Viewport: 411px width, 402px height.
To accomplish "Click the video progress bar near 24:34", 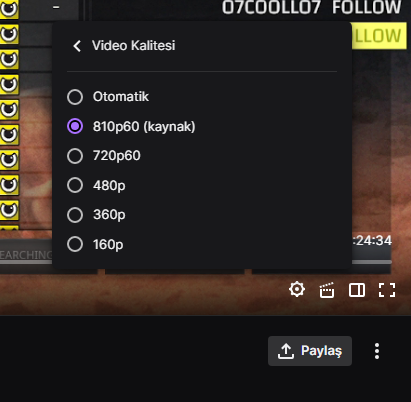I will [372, 262].
